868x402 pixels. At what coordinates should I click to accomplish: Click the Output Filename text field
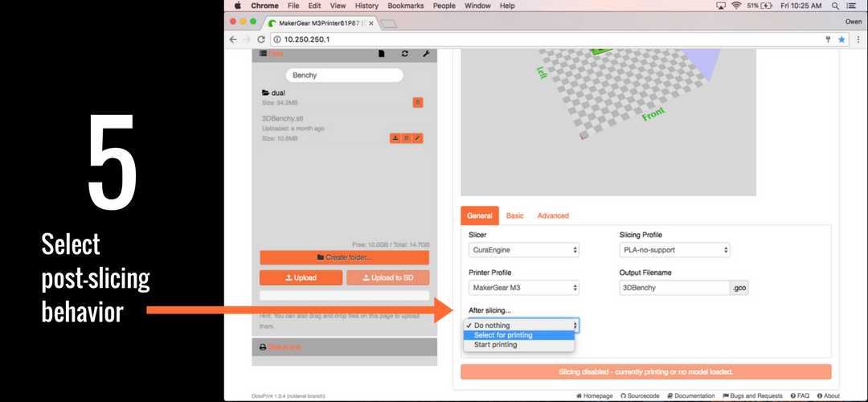(x=674, y=288)
